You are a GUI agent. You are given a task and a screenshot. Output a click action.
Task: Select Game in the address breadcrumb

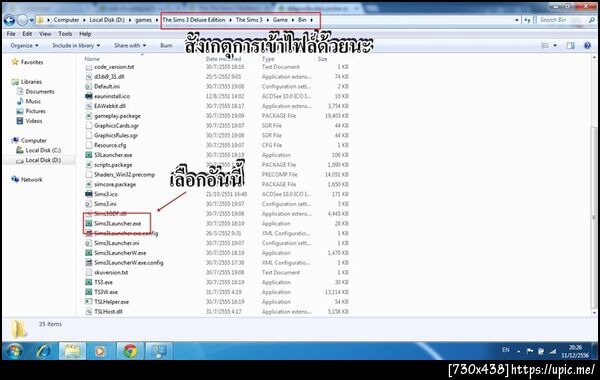pos(280,20)
